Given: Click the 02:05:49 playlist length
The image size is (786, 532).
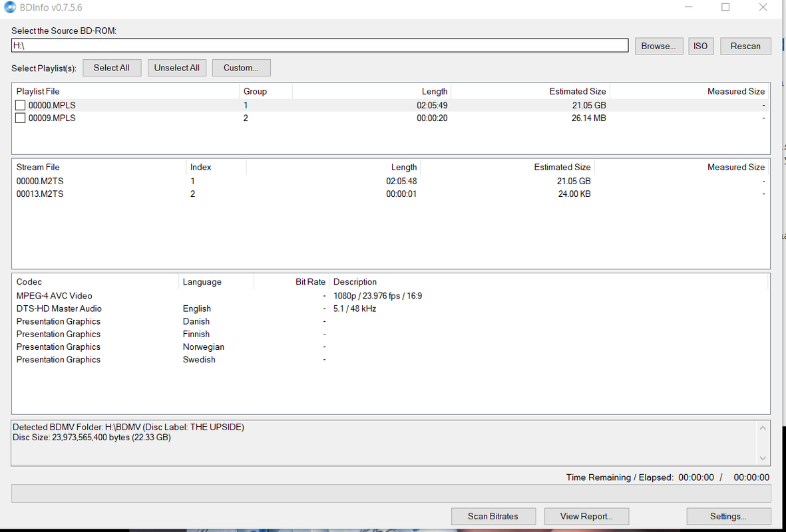Looking at the screenshot, I should pyautogui.click(x=432, y=105).
